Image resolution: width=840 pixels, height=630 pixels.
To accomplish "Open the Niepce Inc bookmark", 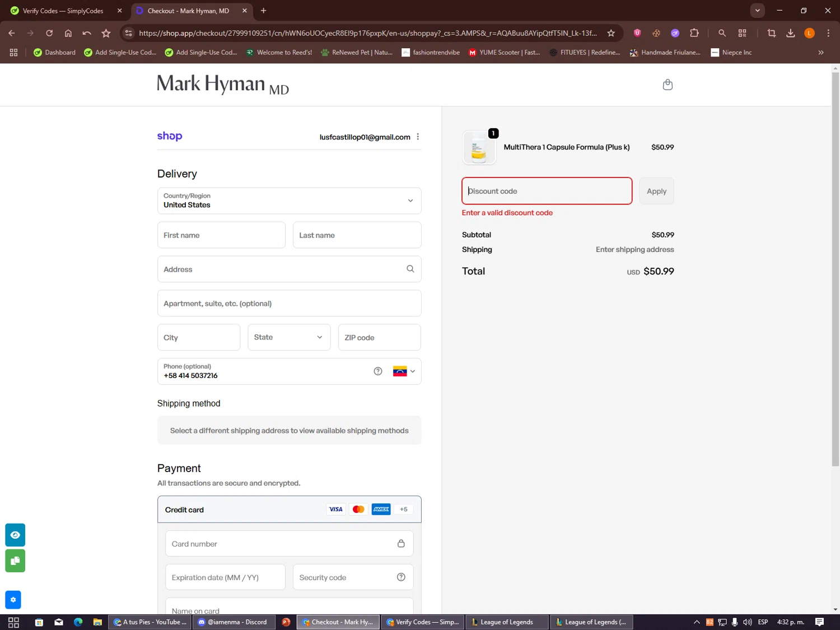I will [731, 53].
